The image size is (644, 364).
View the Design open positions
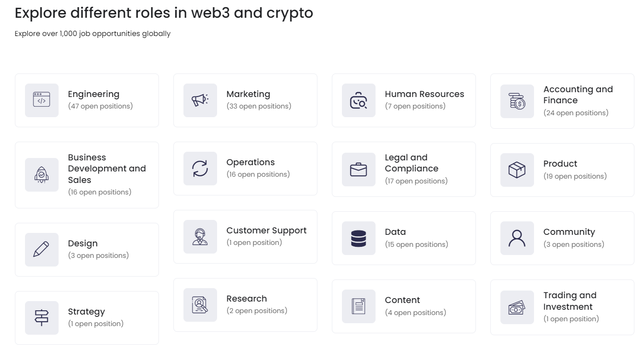tap(86, 249)
